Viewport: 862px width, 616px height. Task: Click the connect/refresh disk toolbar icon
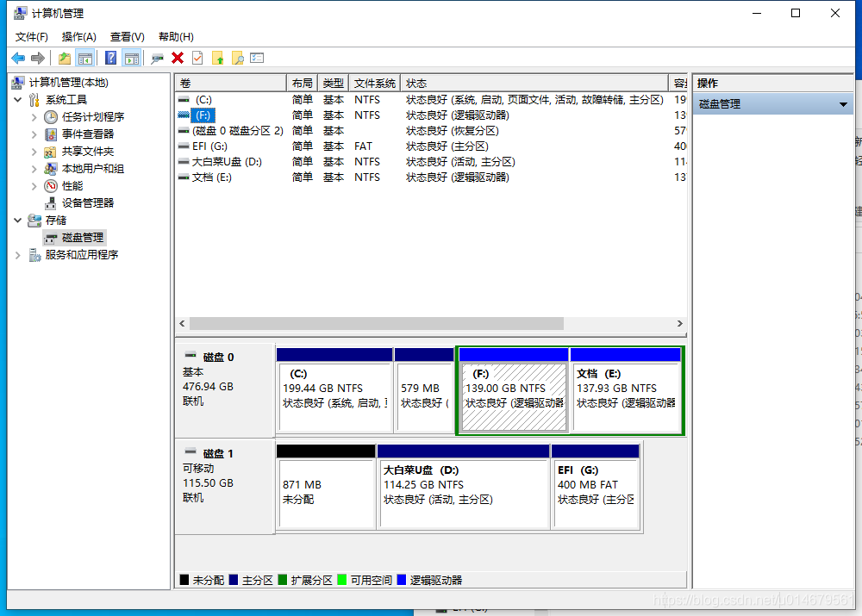[157, 58]
